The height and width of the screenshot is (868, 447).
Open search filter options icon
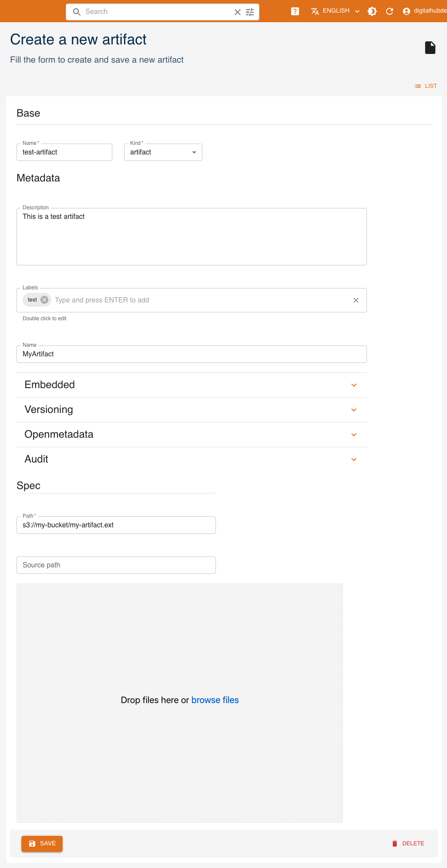click(250, 12)
